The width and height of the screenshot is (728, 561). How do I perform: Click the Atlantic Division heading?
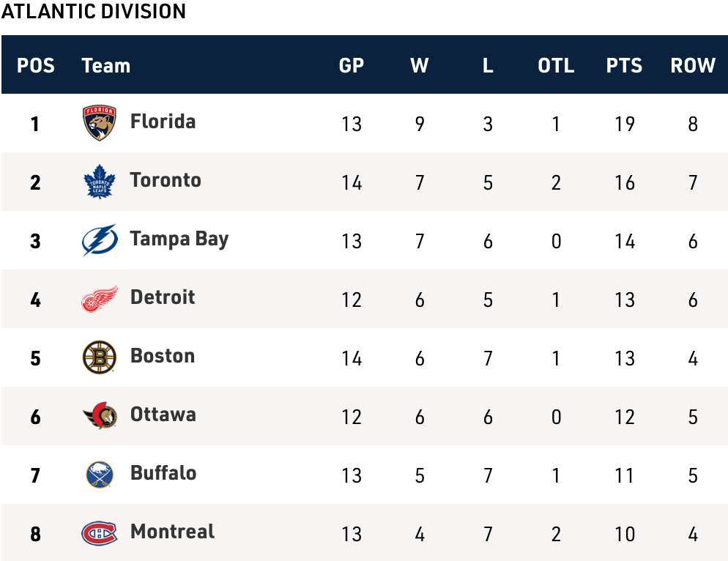[x=94, y=12]
